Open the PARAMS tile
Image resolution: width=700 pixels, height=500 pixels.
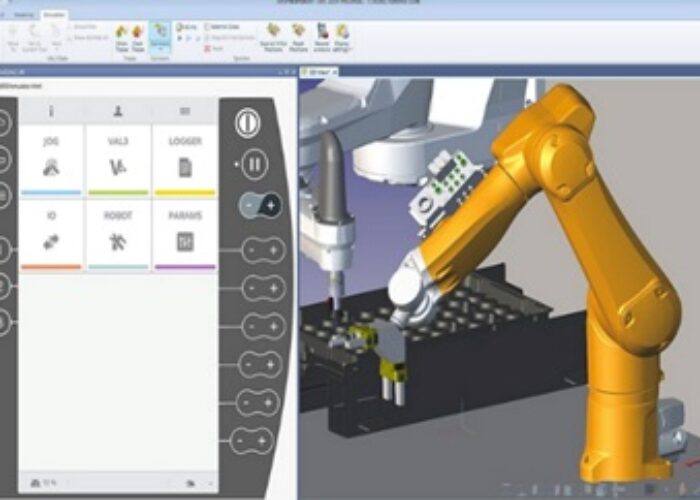coord(185,233)
